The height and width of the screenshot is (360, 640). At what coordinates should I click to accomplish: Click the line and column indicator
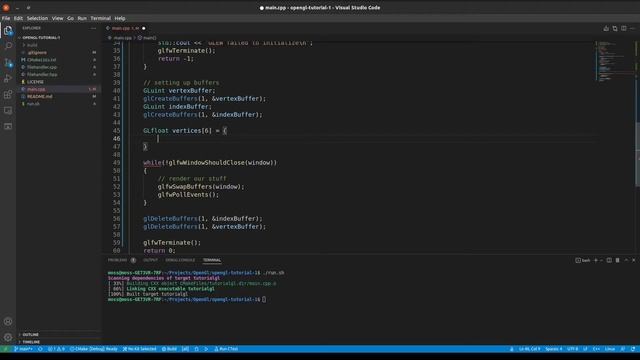pos(529,349)
